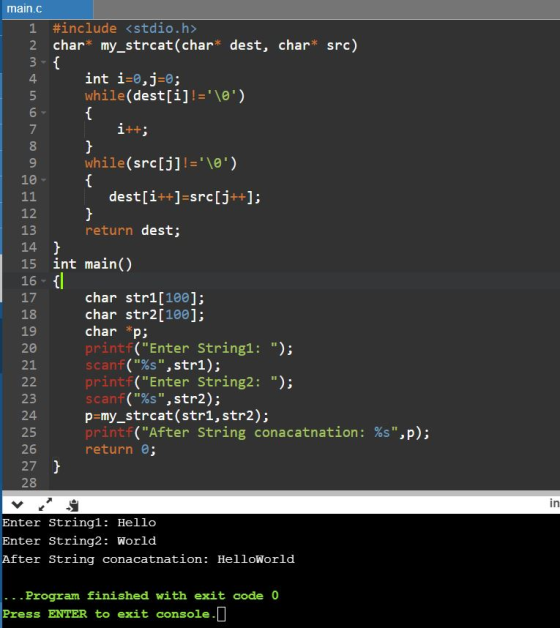The width and height of the screenshot is (560, 628).
Task: Collapse the code fold at line 3
Action: click(x=44, y=62)
